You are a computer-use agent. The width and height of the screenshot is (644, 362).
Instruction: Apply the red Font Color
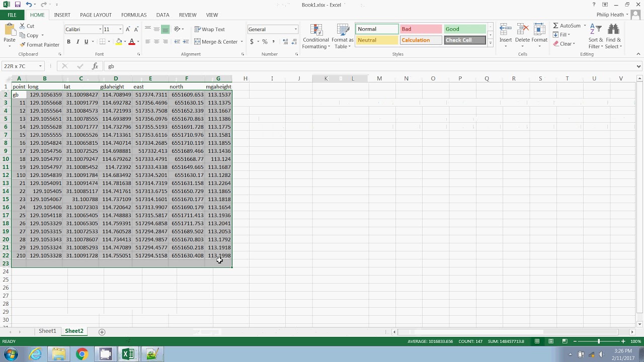(x=132, y=42)
